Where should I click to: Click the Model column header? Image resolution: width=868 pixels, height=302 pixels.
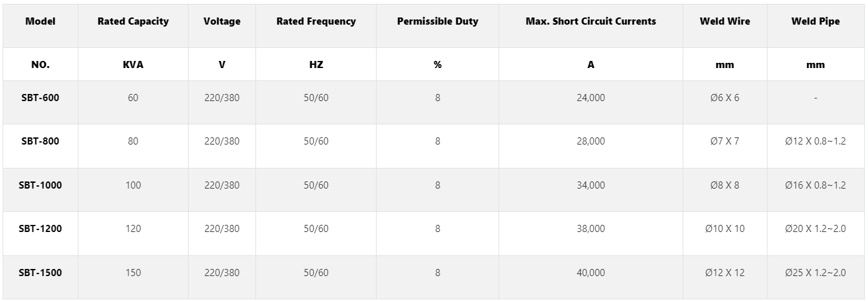40,21
